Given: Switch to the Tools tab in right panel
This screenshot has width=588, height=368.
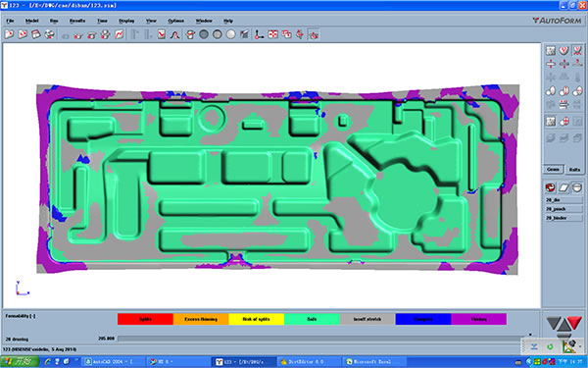Looking at the screenshot, I should pos(574,170).
